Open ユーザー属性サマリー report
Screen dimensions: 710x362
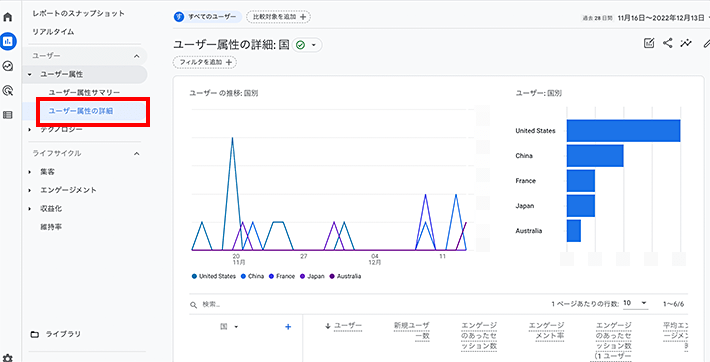pos(84,92)
